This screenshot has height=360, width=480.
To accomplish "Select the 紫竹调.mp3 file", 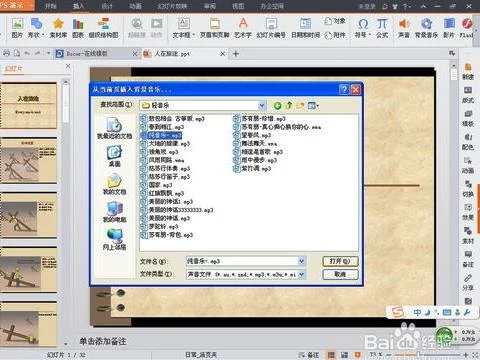I will pos(252,168).
